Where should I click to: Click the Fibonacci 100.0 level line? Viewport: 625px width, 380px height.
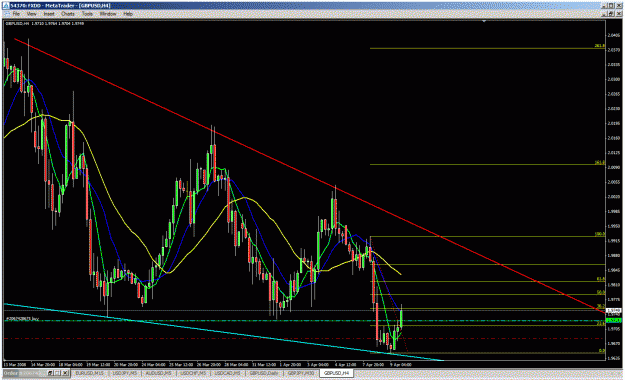pos(486,237)
